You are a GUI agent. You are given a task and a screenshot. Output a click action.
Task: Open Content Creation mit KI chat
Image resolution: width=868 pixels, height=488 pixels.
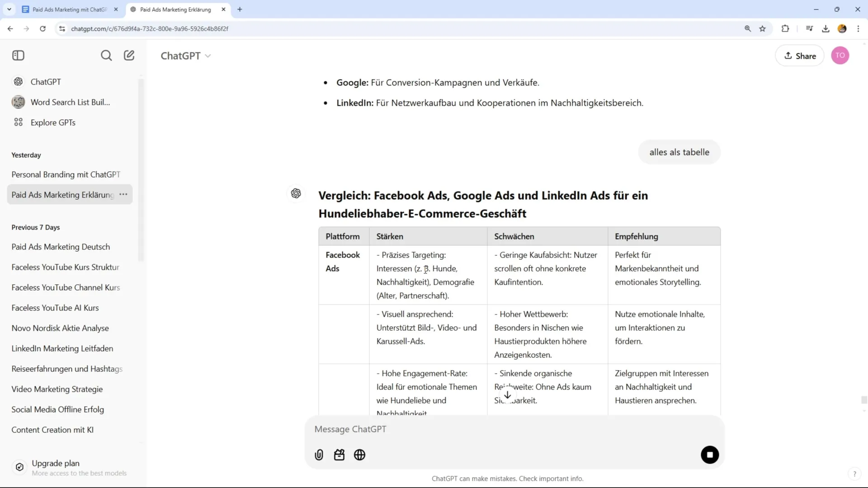click(x=70, y=430)
